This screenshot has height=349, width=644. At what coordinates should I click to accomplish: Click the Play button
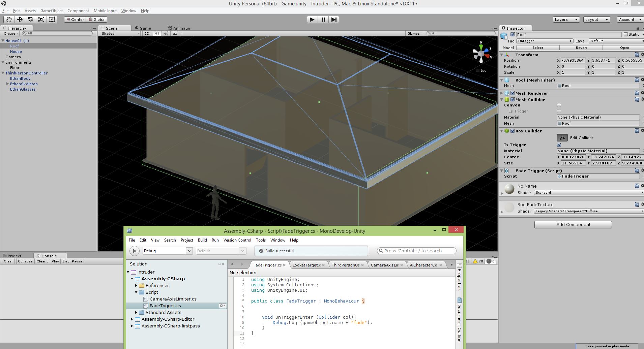(312, 20)
